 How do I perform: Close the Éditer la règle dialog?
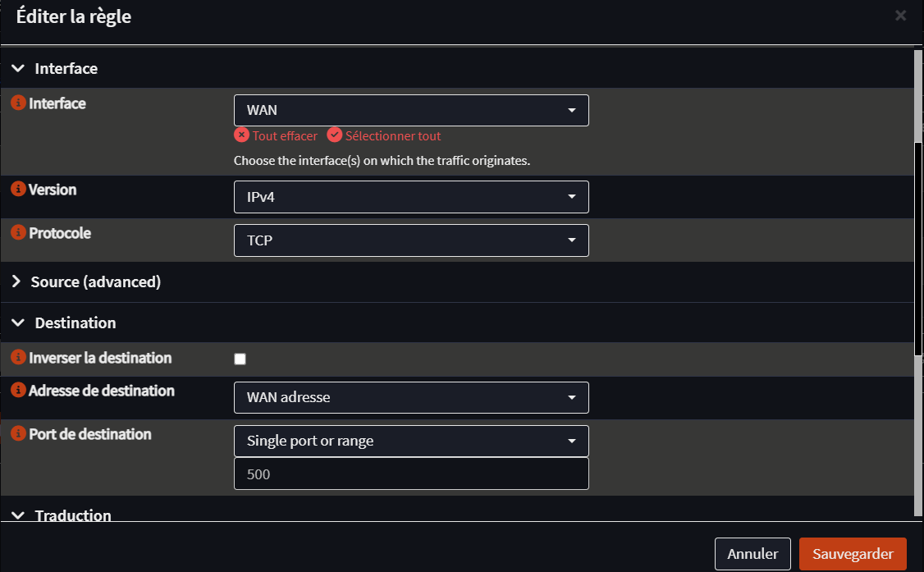tap(900, 16)
